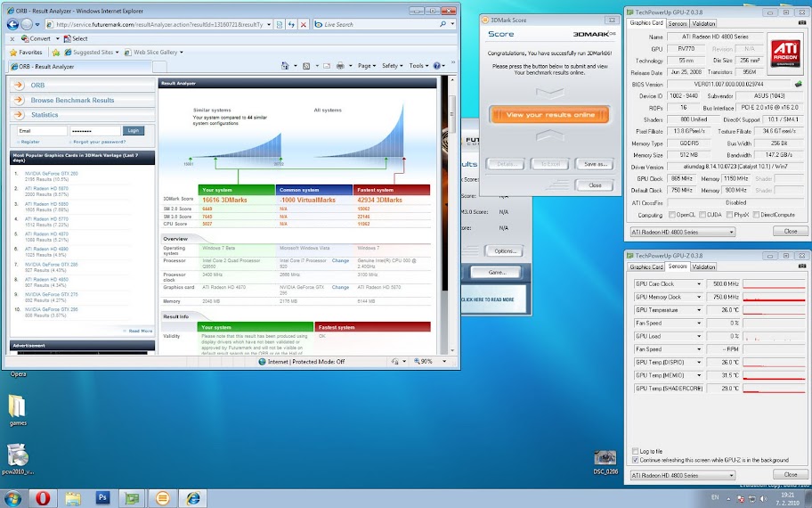Click the Select toolbar icon
812x508 pixels.
pyautogui.click(x=76, y=38)
